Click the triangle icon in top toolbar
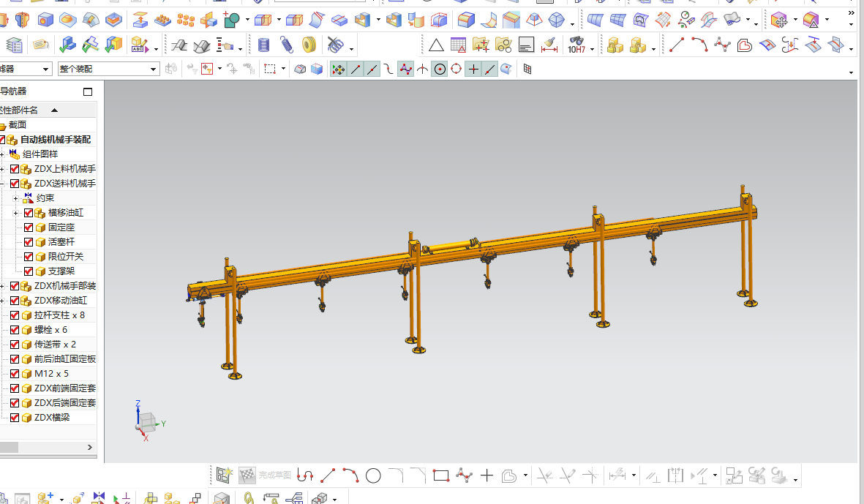 [436, 45]
